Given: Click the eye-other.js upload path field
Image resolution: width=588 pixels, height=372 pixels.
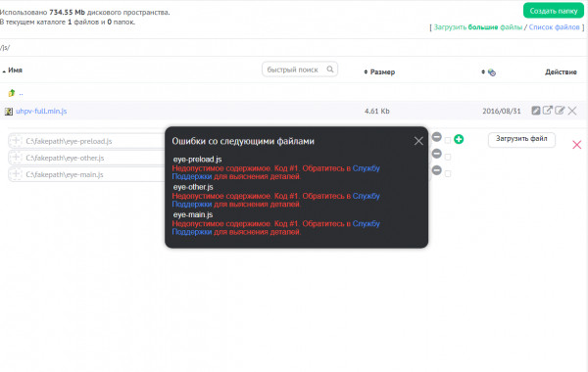Looking at the screenshot, I should [87, 158].
